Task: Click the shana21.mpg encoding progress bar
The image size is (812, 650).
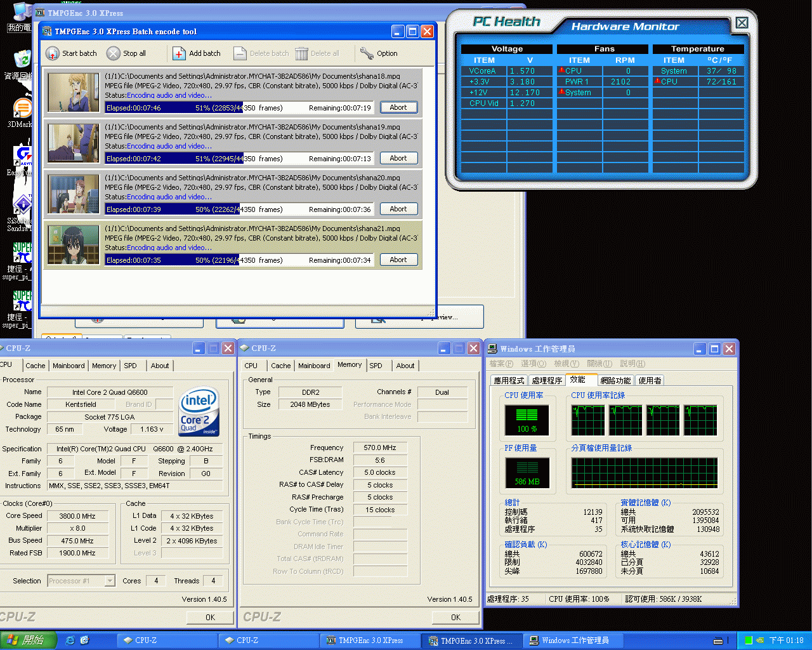Action: 239,260
